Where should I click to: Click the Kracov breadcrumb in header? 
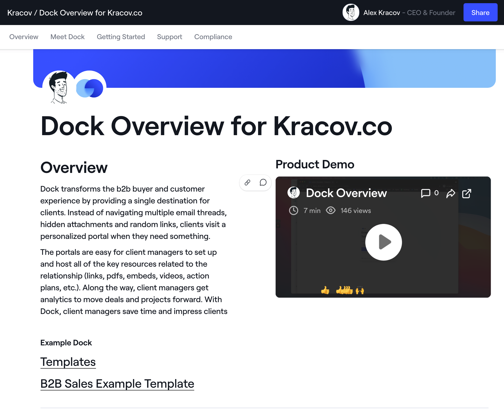[x=19, y=13]
